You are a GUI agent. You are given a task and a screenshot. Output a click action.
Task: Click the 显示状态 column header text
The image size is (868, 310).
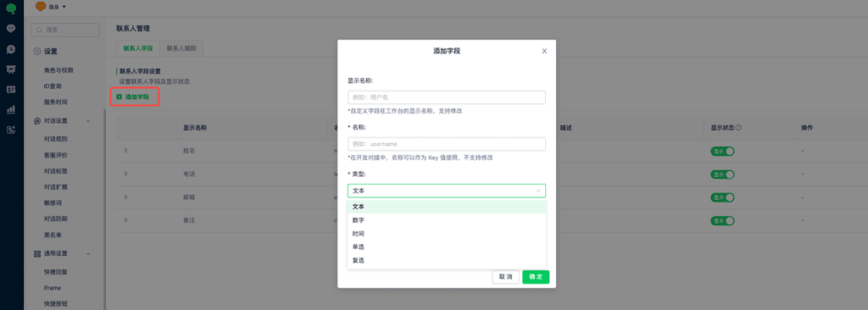(x=722, y=127)
